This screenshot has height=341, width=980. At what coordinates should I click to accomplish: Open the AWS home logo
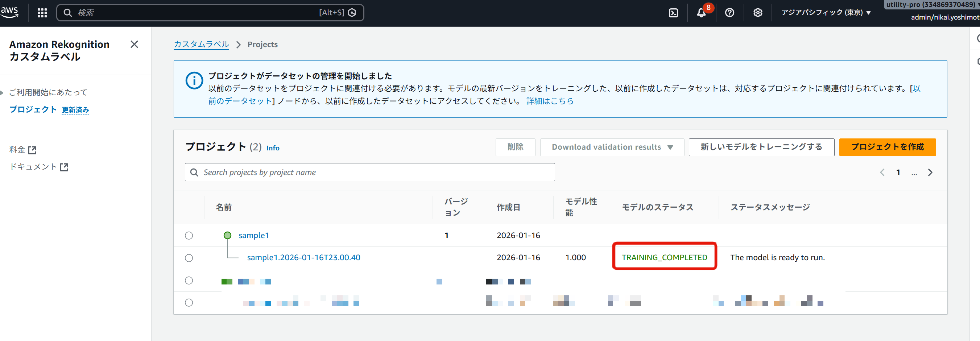(9, 12)
